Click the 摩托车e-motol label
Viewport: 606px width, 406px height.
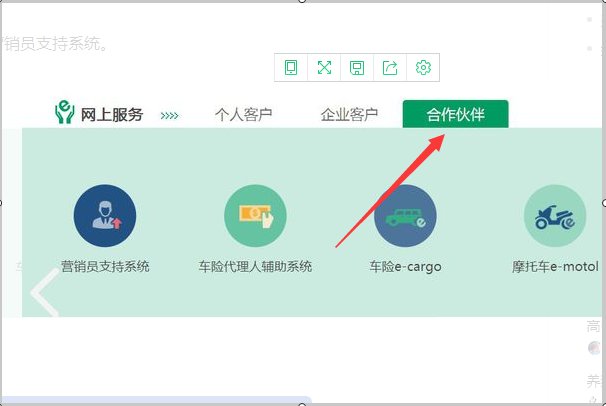click(x=555, y=267)
